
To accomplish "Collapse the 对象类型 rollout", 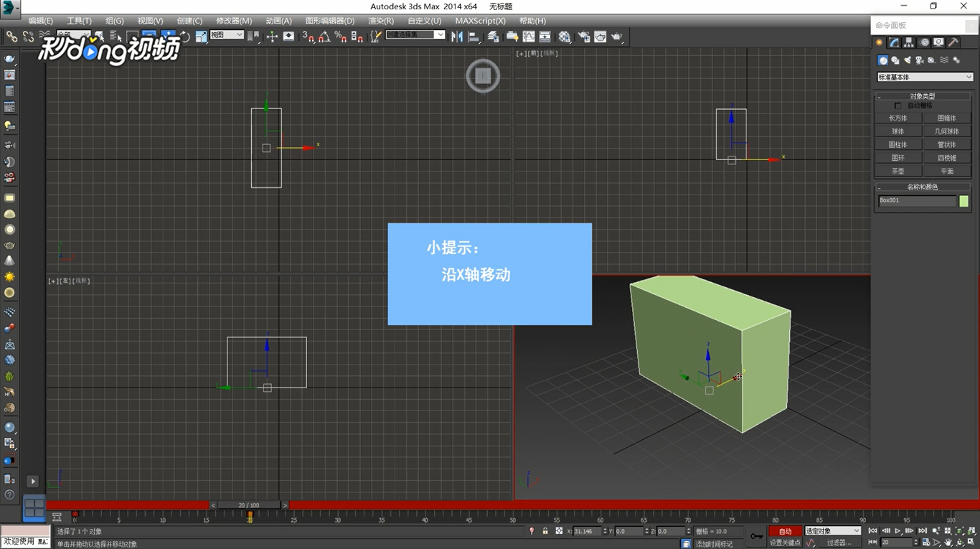I will pyautogui.click(x=923, y=96).
